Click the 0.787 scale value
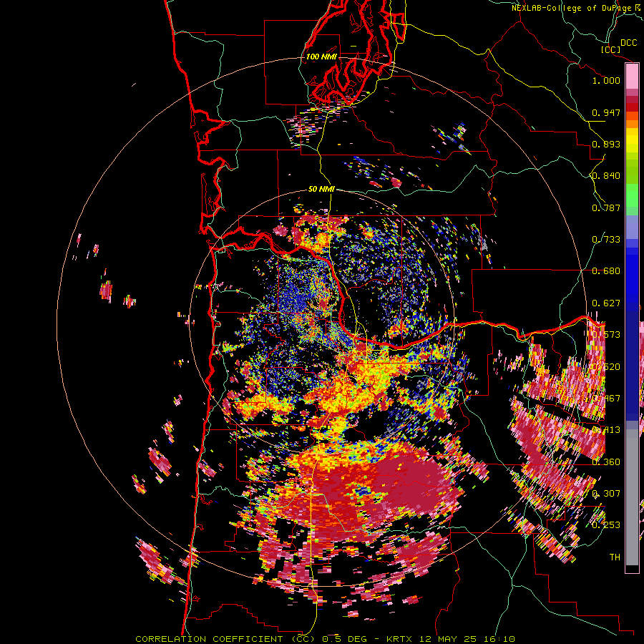Viewport: 644px width, 644px height. [x=606, y=208]
